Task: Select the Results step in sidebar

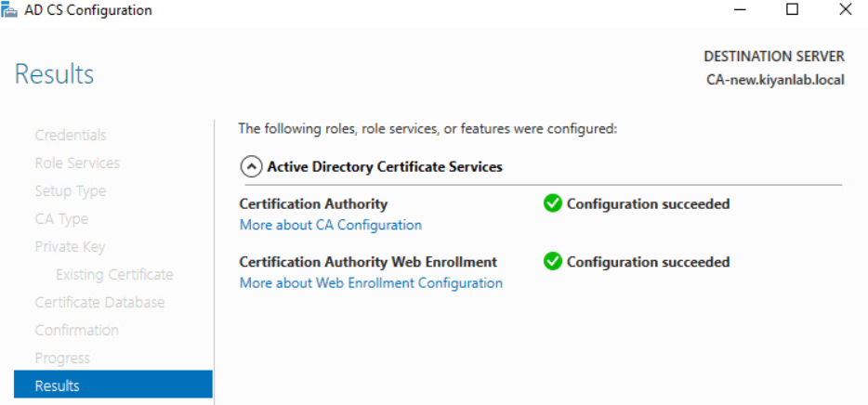Action: coord(58,385)
